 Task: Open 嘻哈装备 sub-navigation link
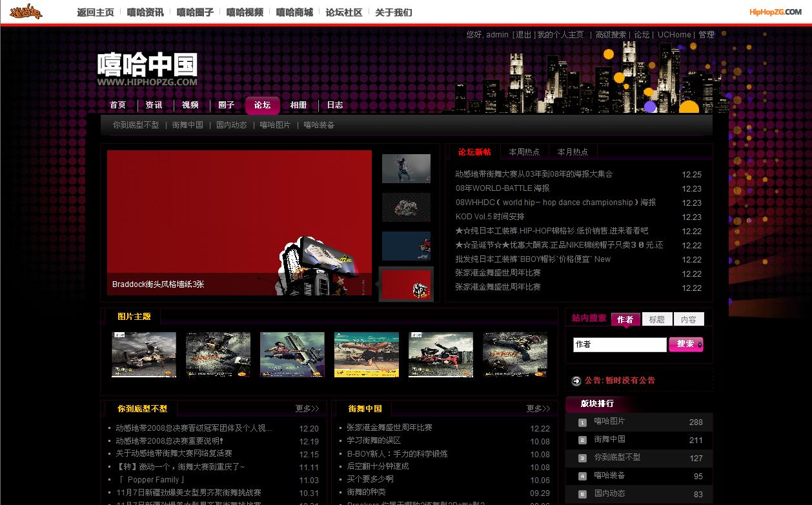pyautogui.click(x=320, y=125)
